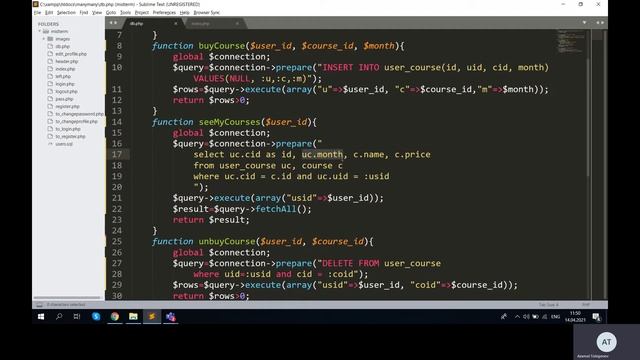The image size is (640, 360).
Task: Open the tab list dropdown arrow
Action: pyautogui.click(x=584, y=23)
